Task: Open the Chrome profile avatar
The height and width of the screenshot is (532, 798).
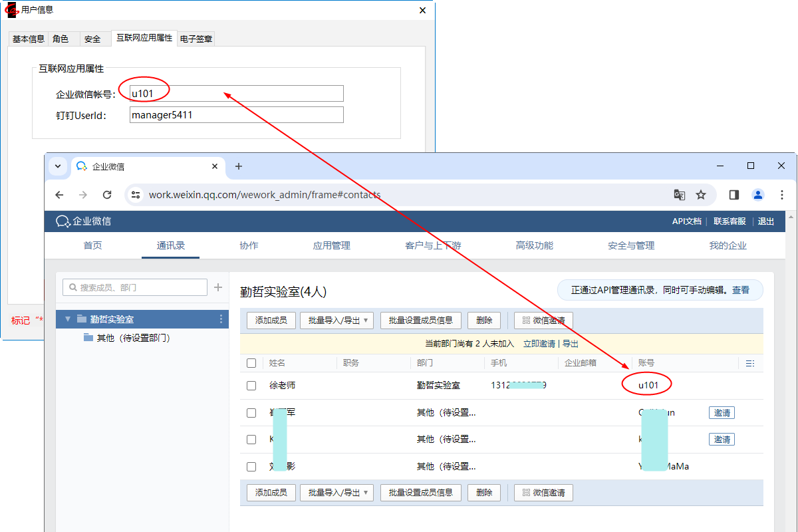Action: pyautogui.click(x=758, y=195)
